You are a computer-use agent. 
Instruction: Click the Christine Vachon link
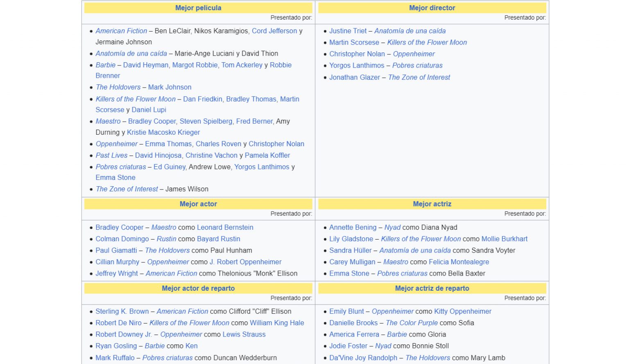[211, 155]
